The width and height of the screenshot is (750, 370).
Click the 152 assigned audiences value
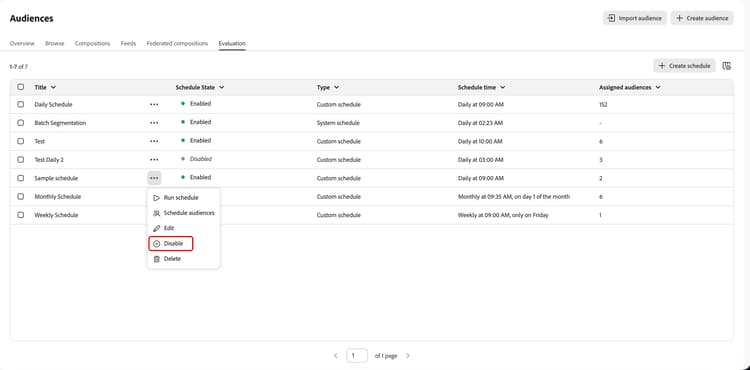(x=603, y=104)
